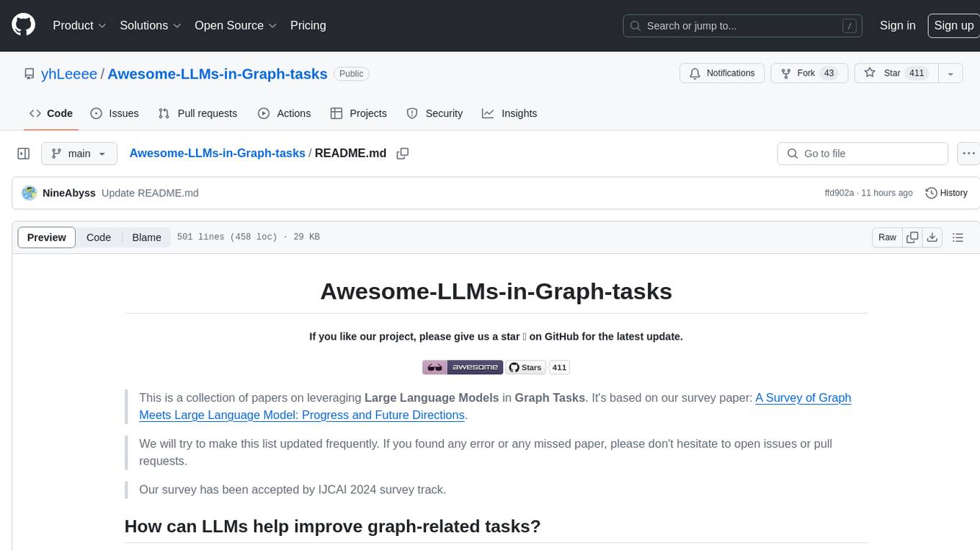Switch to the Pull requests tab

tap(197, 113)
